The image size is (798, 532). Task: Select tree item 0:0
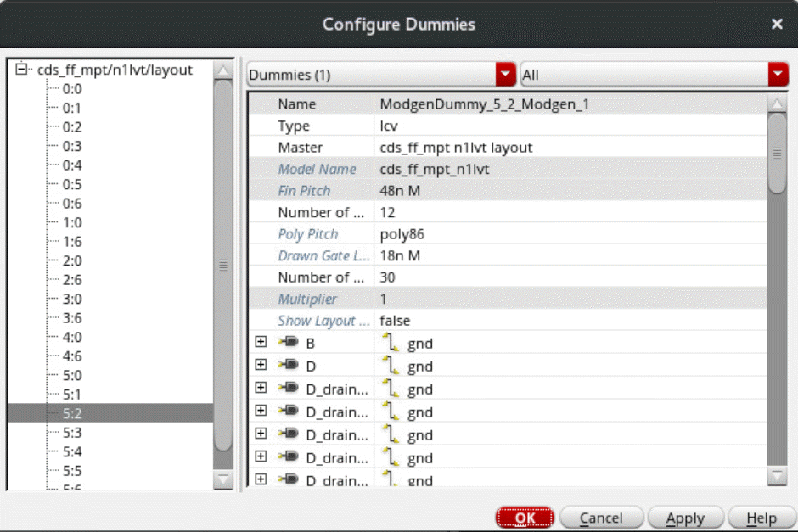tap(72, 89)
